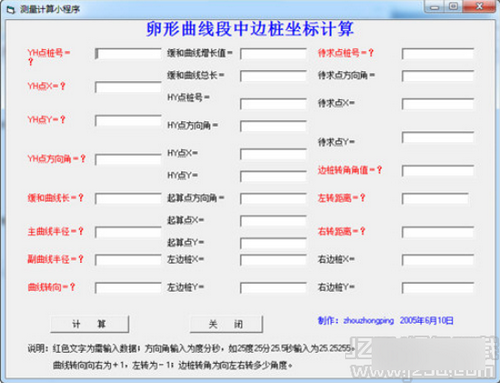Click the red 缓和曲线长 input field
The height and width of the screenshot is (383, 500).
[128, 199]
